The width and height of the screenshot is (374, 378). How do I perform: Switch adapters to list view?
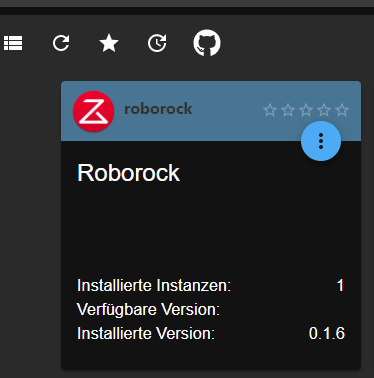point(13,43)
